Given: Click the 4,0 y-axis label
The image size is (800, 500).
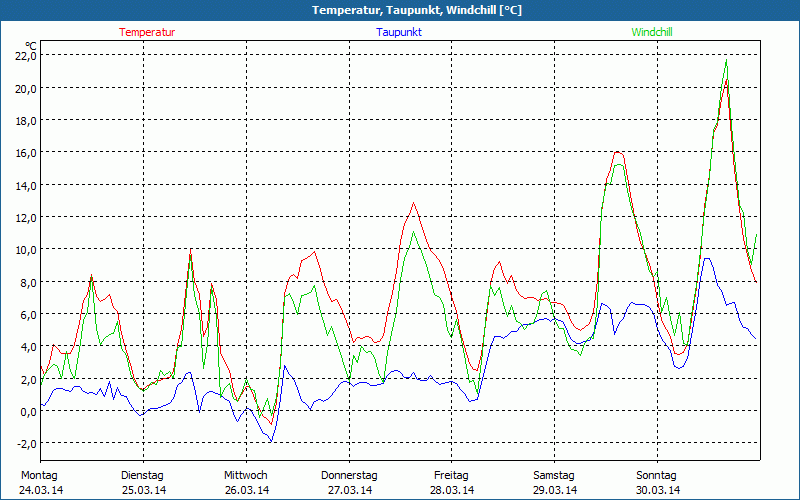Looking at the screenshot, I should tap(29, 347).
